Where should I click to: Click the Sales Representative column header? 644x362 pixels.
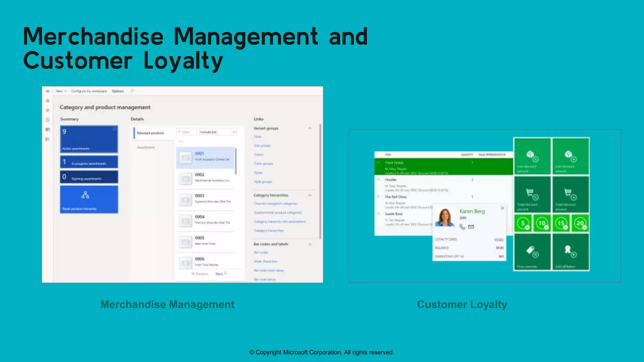492,155
